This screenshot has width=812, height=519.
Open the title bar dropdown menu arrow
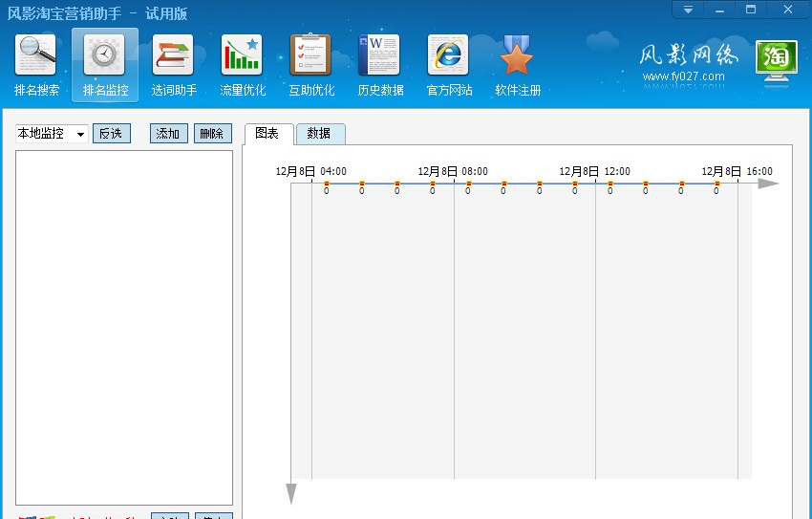tap(688, 10)
